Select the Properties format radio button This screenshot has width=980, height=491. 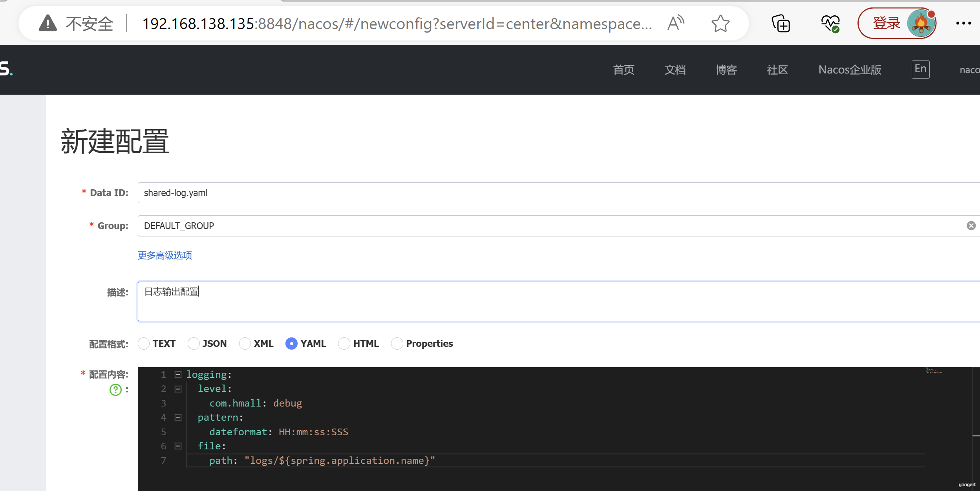pos(397,343)
